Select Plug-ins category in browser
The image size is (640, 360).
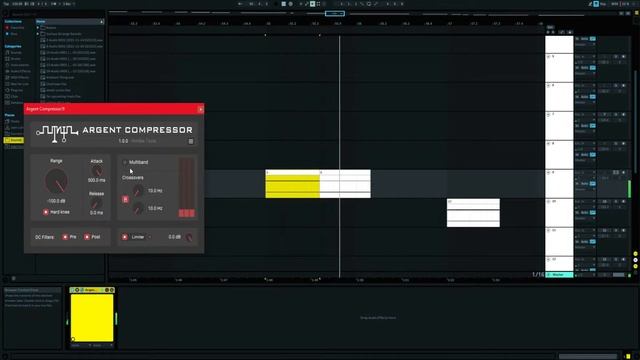[x=16, y=90]
